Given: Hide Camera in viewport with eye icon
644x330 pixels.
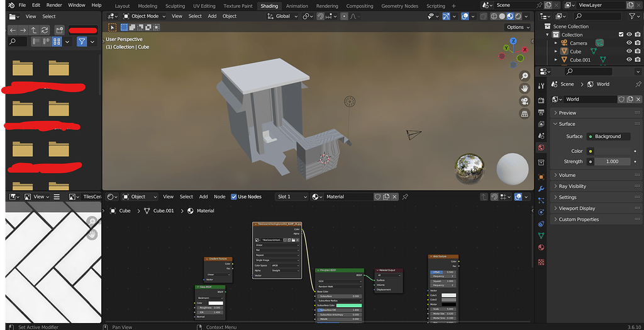Looking at the screenshot, I should [x=629, y=43].
